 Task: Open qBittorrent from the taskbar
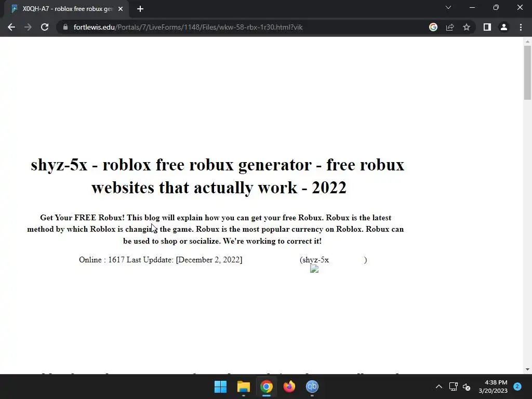[x=312, y=387]
